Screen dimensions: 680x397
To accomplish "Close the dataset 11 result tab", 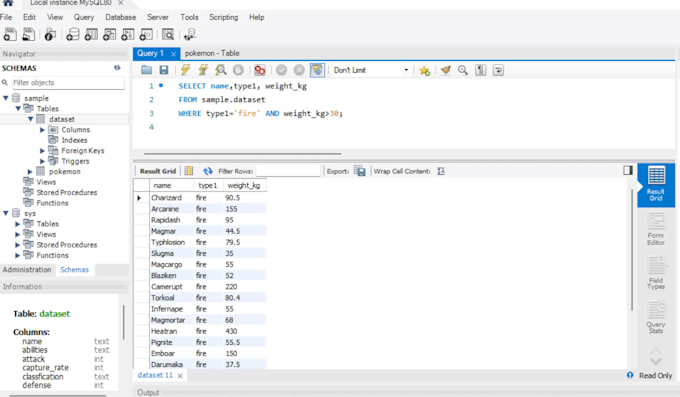I will pyautogui.click(x=180, y=376).
